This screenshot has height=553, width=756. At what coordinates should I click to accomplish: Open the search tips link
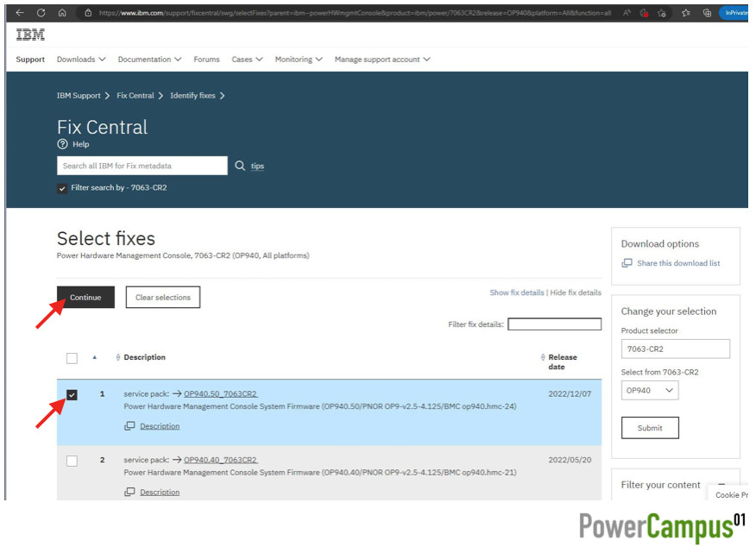point(257,166)
